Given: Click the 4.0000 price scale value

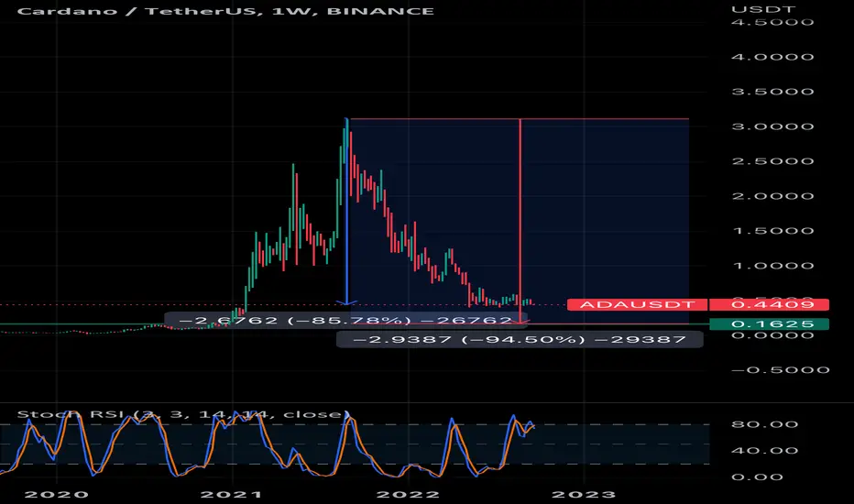Looking at the screenshot, I should point(772,57).
